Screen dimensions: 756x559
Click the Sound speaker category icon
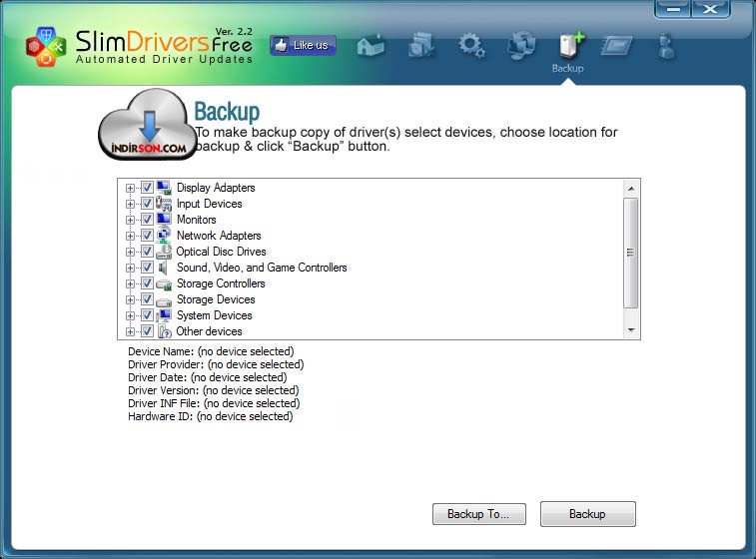tap(164, 268)
